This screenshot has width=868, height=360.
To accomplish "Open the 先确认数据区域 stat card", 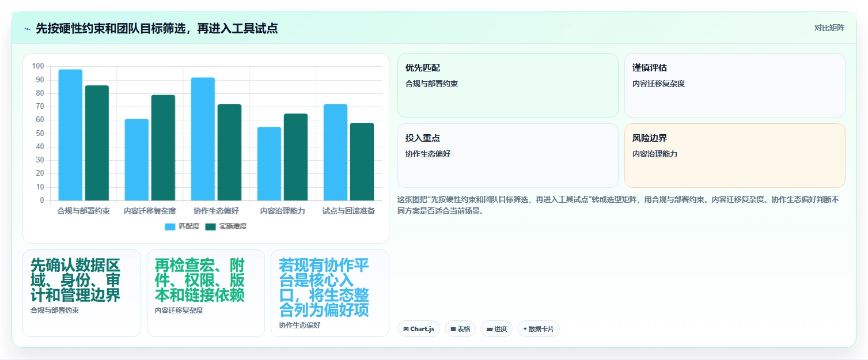I will coord(82,293).
